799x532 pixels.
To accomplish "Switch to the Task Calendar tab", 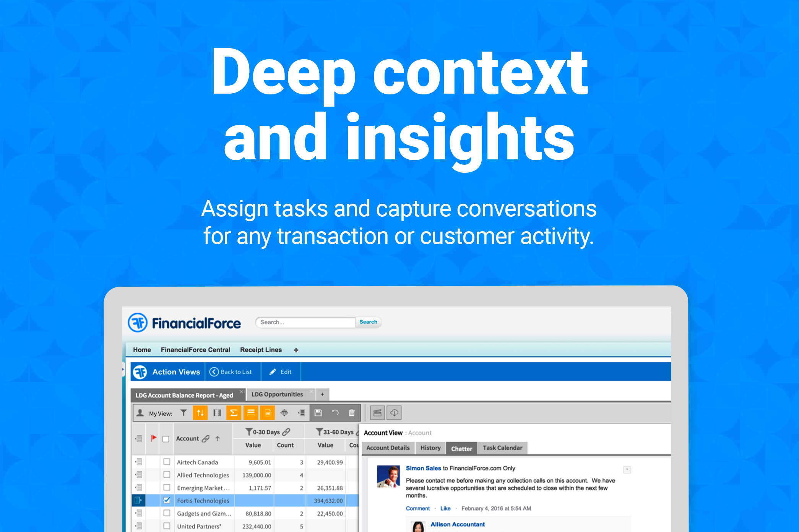I will (x=502, y=448).
